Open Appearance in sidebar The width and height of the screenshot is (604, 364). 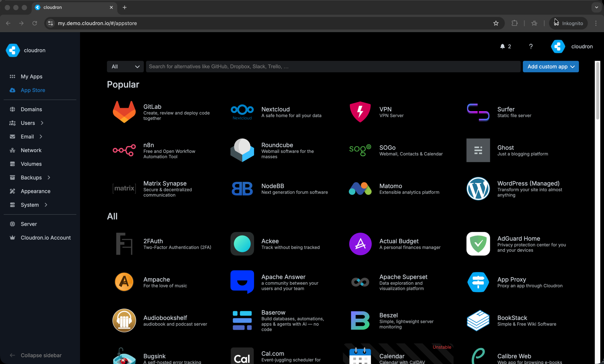(x=36, y=191)
